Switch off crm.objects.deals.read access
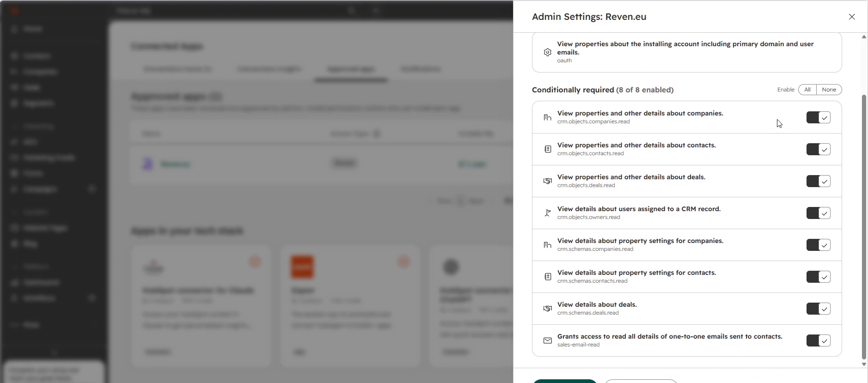The width and height of the screenshot is (868, 383). [x=819, y=181]
